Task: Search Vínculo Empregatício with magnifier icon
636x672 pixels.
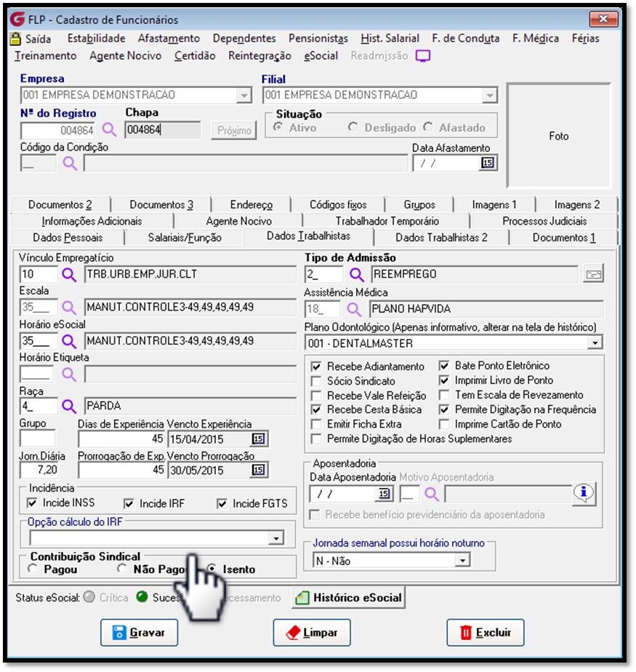Action: point(69,274)
